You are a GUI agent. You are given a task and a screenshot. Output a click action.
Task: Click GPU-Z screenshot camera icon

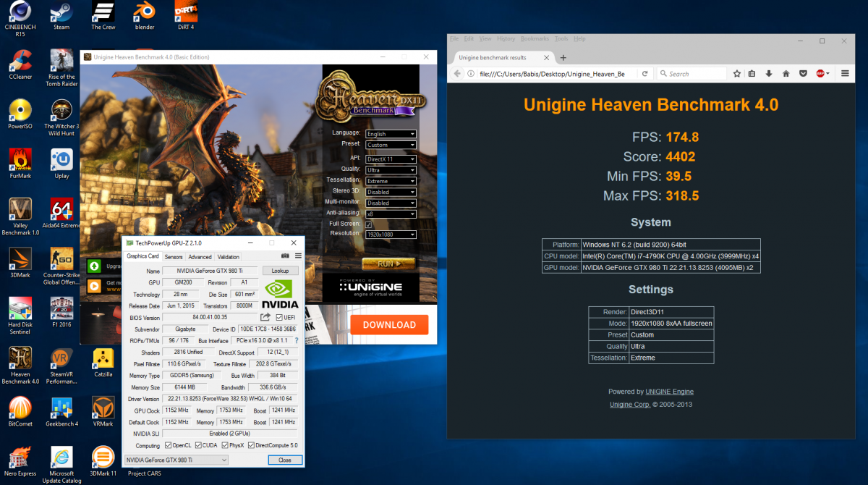tap(285, 256)
